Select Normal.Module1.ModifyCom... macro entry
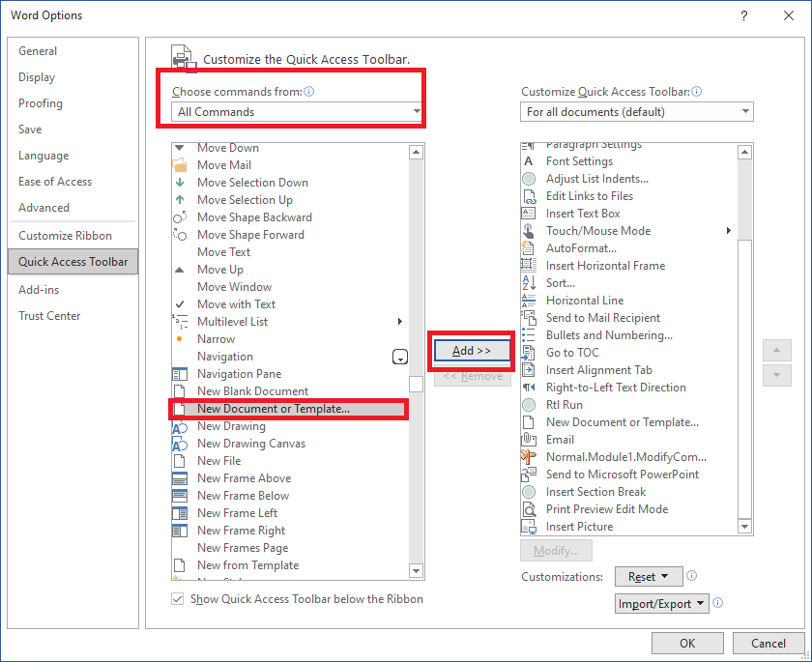This screenshot has width=812, height=662. point(629,457)
